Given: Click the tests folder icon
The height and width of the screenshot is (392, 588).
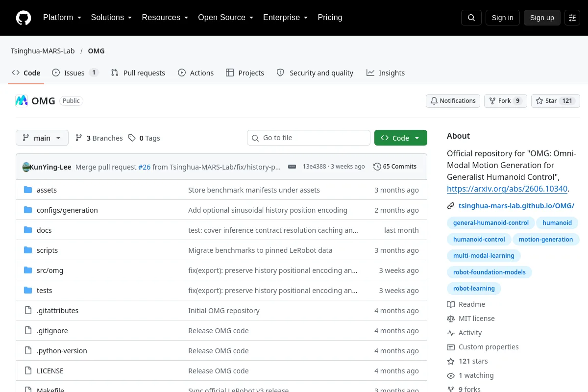Looking at the screenshot, I should [28, 291].
